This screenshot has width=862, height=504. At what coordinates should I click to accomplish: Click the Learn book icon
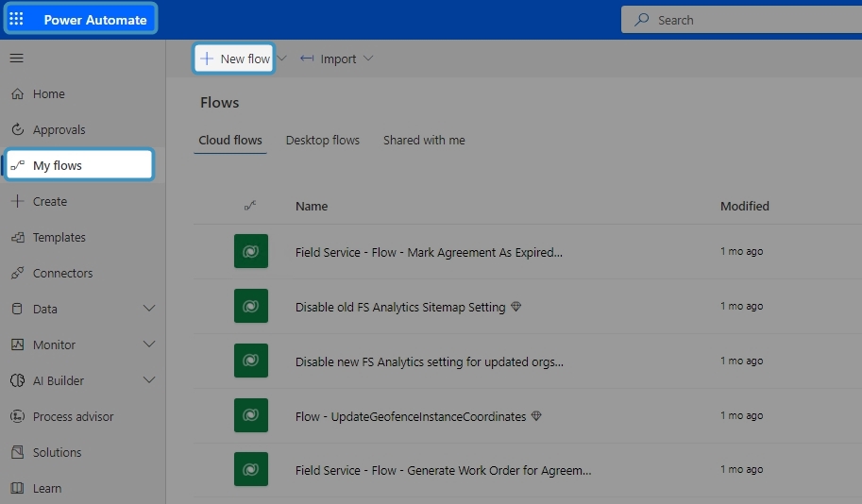coord(18,488)
